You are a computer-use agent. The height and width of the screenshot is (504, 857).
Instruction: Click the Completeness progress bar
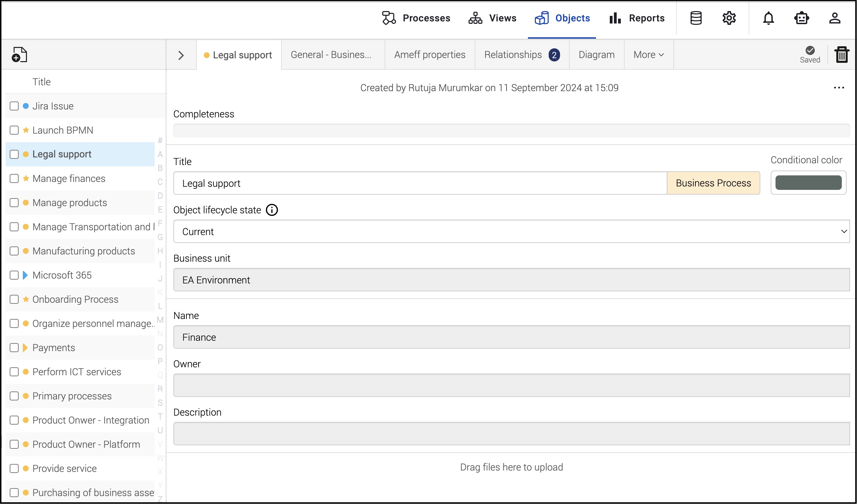511,130
